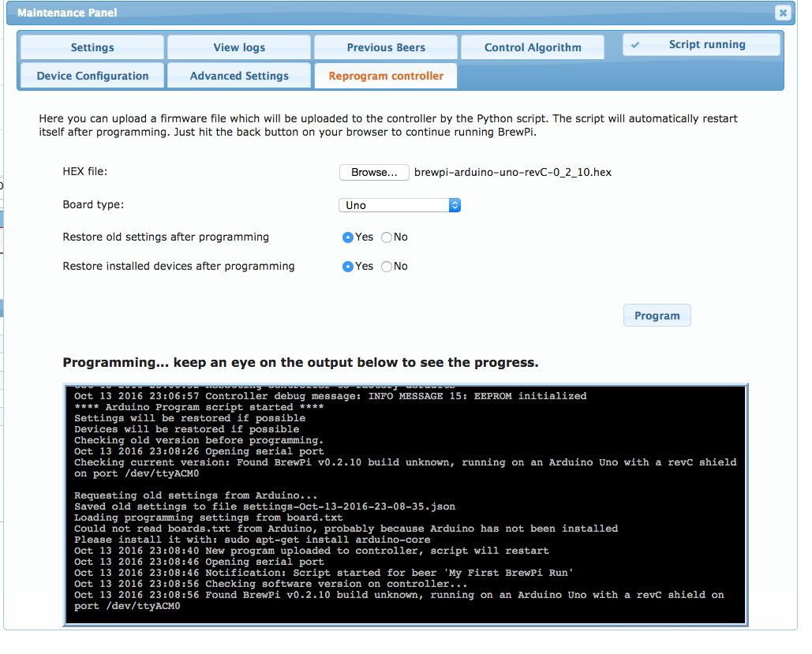
Task: Click the 'HEX file:' label
Action: [x=85, y=171]
